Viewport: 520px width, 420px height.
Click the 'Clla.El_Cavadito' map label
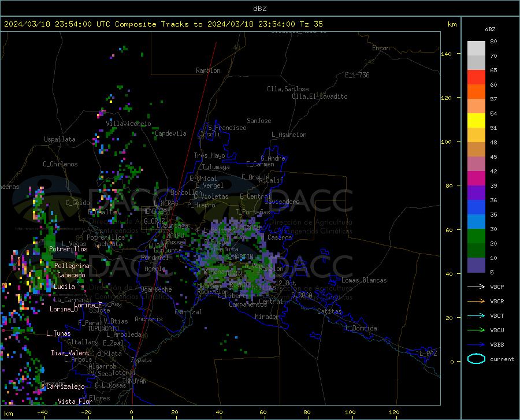[320, 96]
